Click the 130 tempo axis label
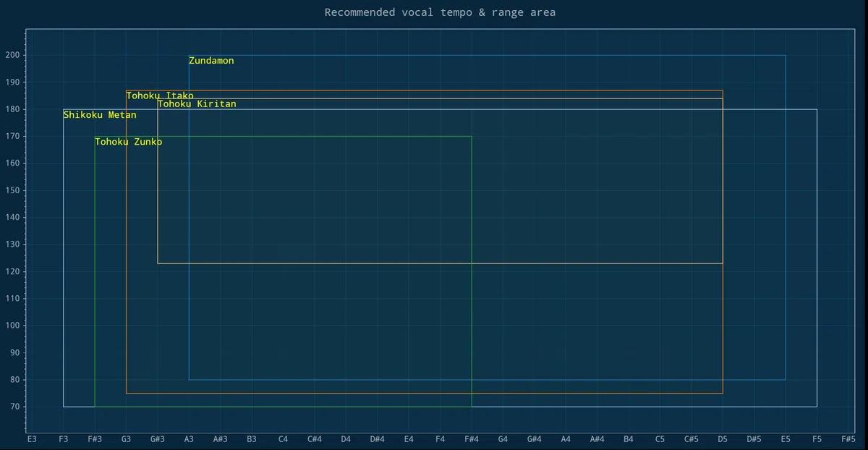Image resolution: width=868 pixels, height=450 pixels. click(x=12, y=245)
